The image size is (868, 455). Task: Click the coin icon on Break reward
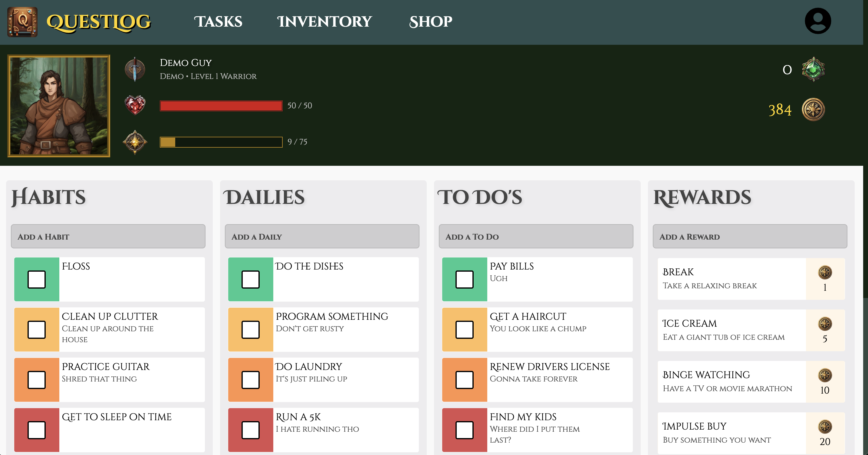pyautogui.click(x=825, y=273)
